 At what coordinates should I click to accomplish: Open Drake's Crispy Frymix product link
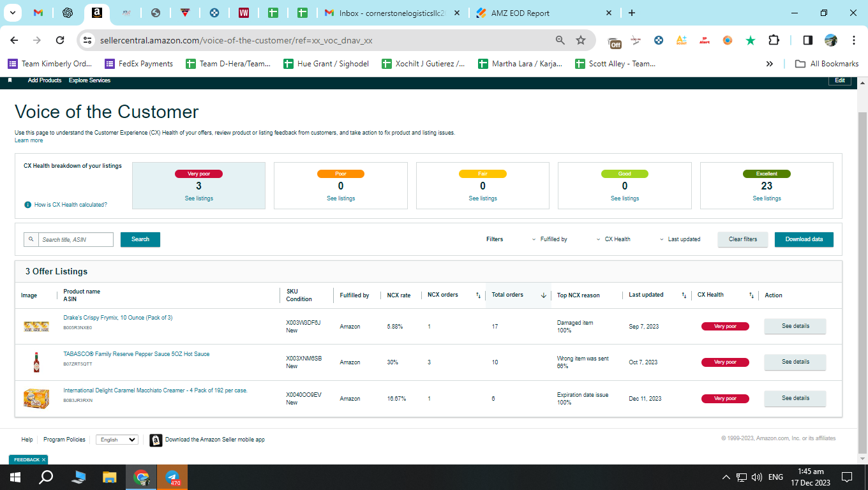coord(117,318)
